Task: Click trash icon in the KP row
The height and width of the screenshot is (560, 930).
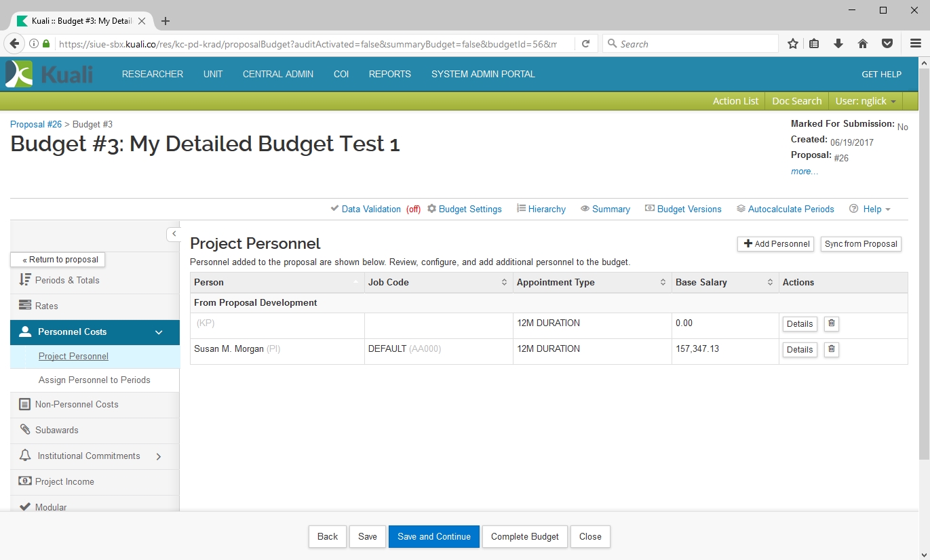Action: coord(832,323)
